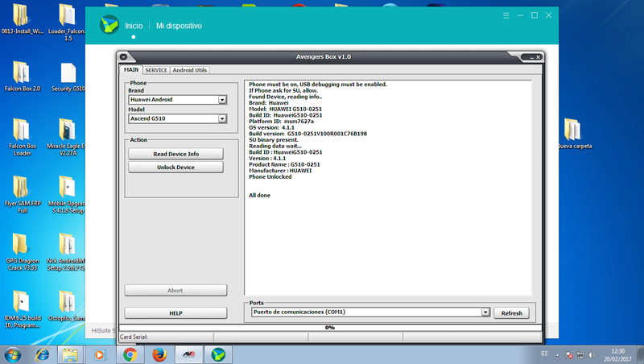The image size is (644, 364).
Task: Click the ES language indicator
Action: pos(545,354)
